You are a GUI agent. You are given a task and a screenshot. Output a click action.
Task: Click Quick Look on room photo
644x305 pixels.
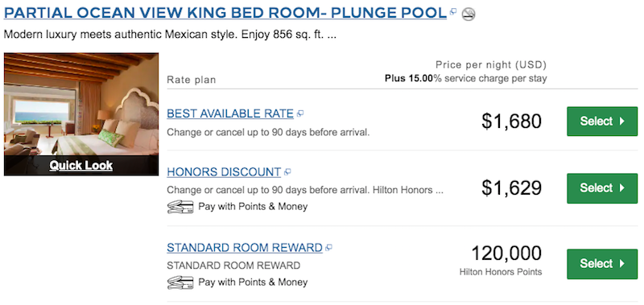81,166
